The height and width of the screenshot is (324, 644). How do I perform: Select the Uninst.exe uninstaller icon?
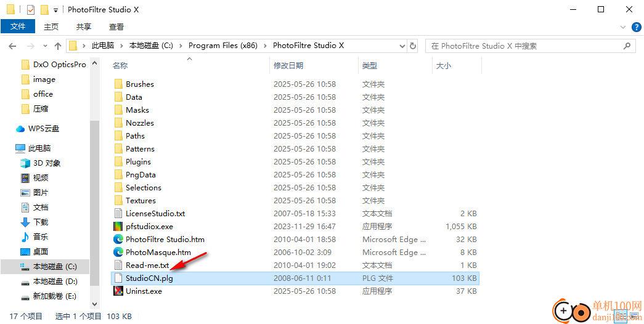(x=118, y=291)
